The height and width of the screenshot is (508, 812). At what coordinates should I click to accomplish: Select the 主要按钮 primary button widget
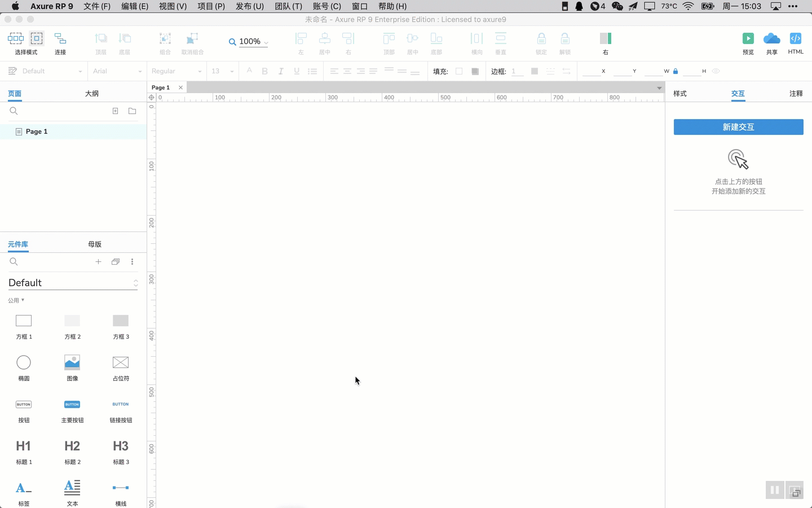(x=72, y=404)
